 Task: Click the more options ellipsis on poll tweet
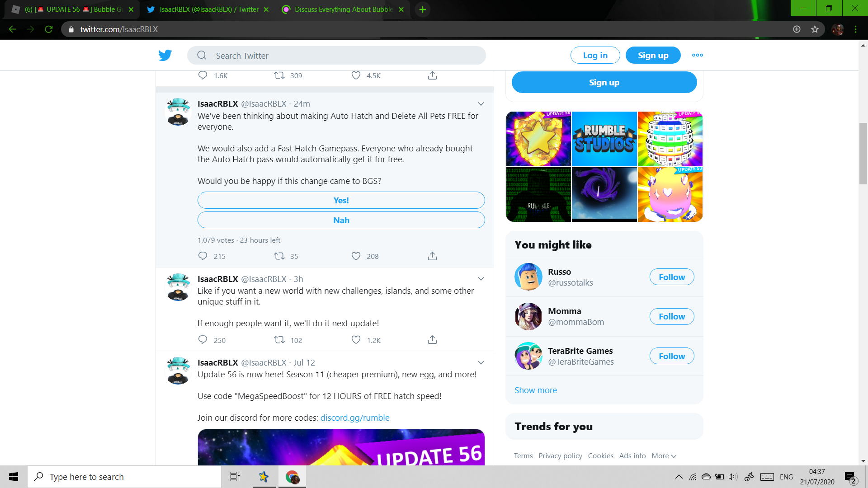tap(481, 103)
